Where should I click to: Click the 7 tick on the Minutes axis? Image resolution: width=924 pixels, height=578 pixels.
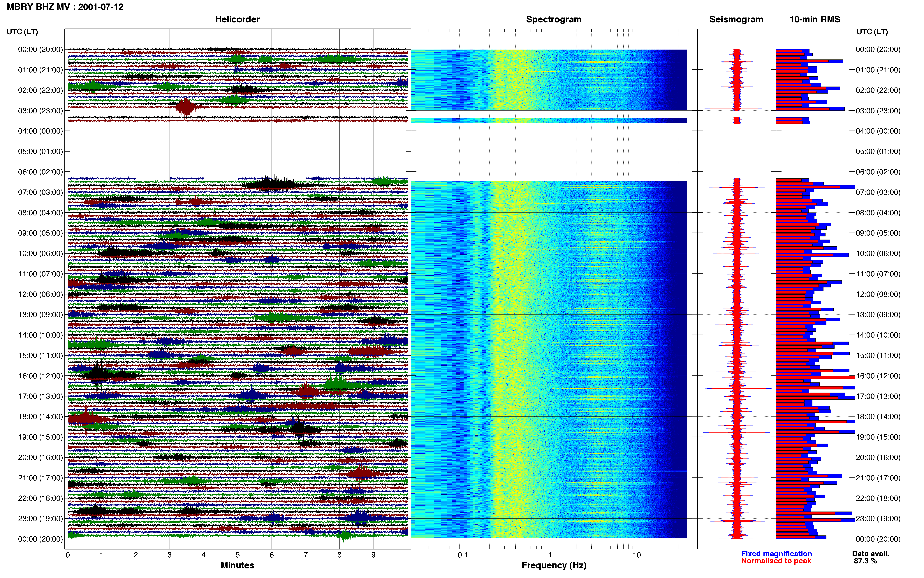tap(306, 555)
